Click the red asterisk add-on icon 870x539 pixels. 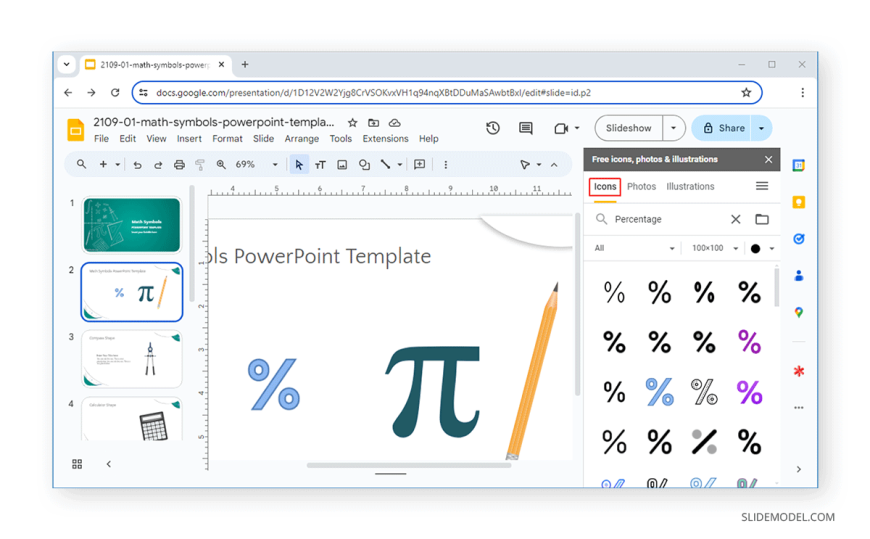(x=798, y=371)
